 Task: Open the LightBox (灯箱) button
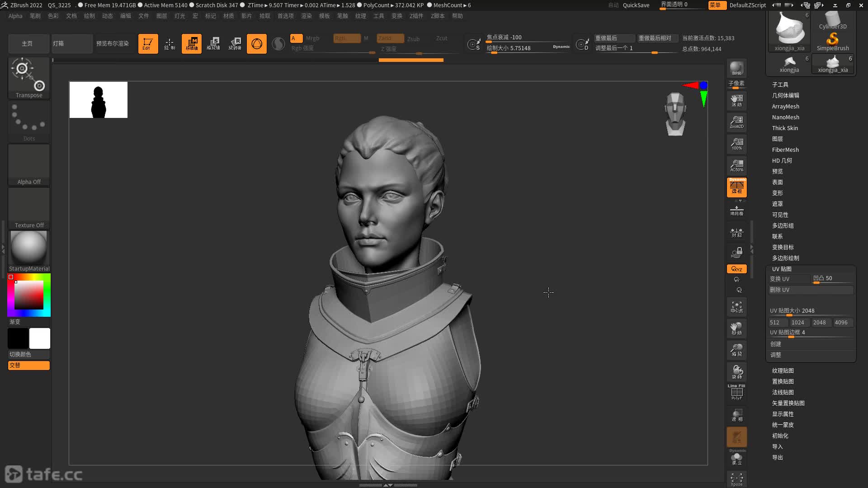(x=71, y=44)
